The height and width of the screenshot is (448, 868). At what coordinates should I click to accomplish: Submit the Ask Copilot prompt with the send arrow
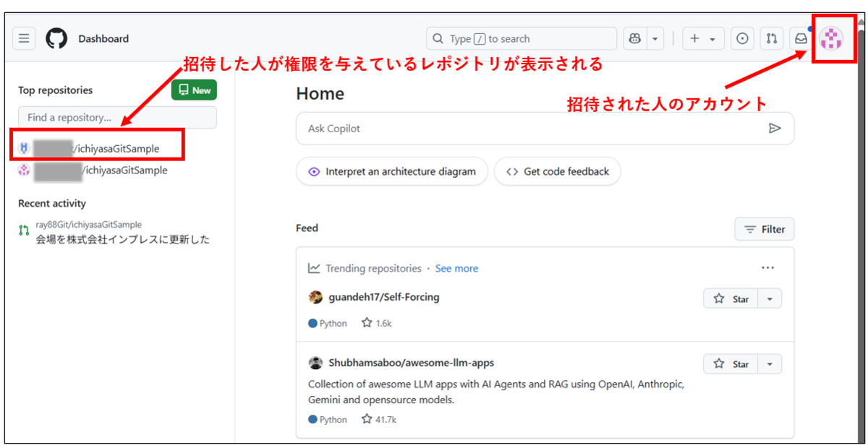click(x=775, y=128)
